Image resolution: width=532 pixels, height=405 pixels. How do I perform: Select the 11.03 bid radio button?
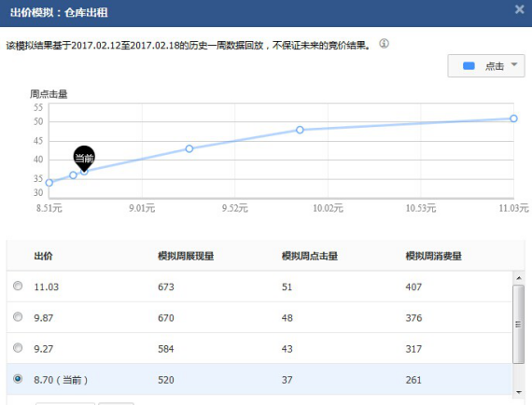[18, 286]
